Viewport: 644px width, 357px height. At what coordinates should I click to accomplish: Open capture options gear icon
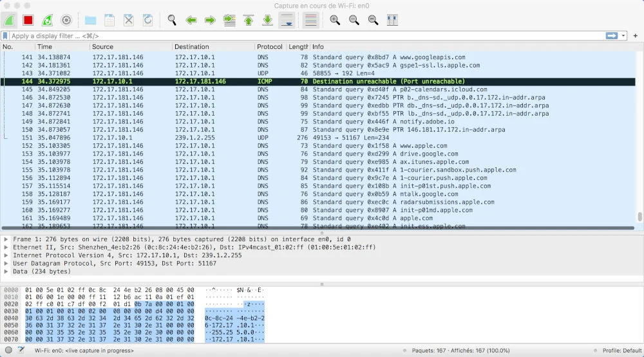pyautogui.click(x=66, y=20)
